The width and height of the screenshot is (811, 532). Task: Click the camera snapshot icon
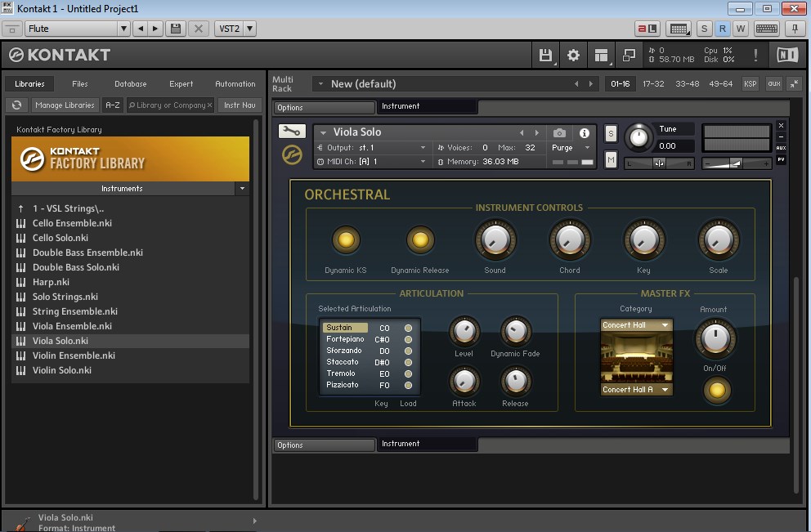(559, 133)
